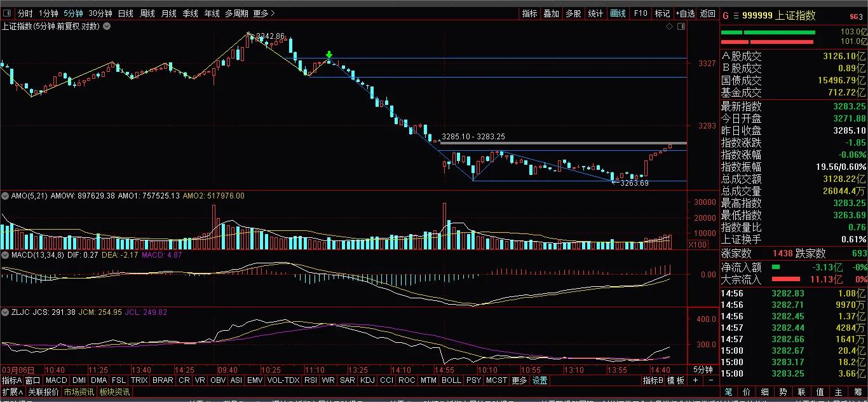Screen dimensions: 868x402
Task: Click the 返回 back button
Action: [x=707, y=13]
